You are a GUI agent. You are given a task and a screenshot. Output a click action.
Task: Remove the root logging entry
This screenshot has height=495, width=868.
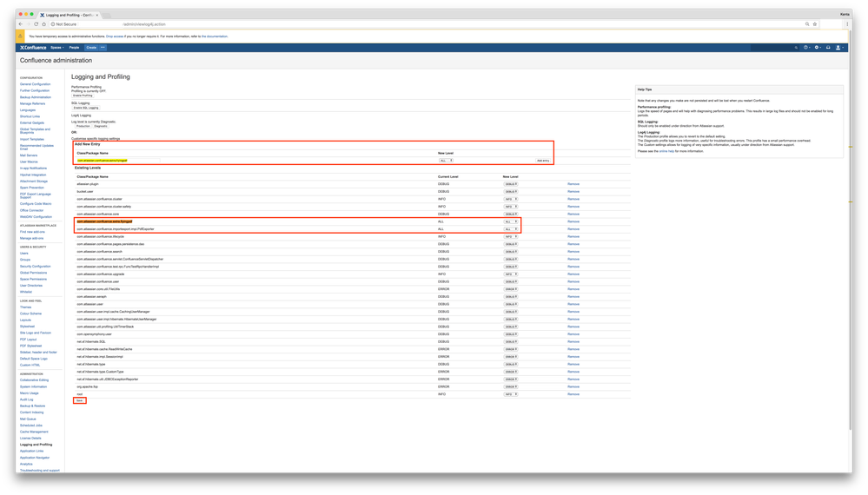(x=573, y=394)
